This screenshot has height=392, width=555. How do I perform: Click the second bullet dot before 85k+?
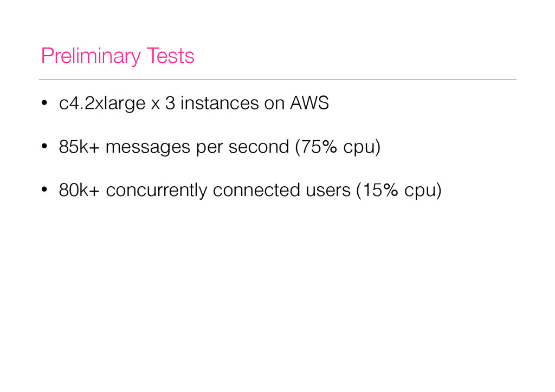click(x=44, y=146)
